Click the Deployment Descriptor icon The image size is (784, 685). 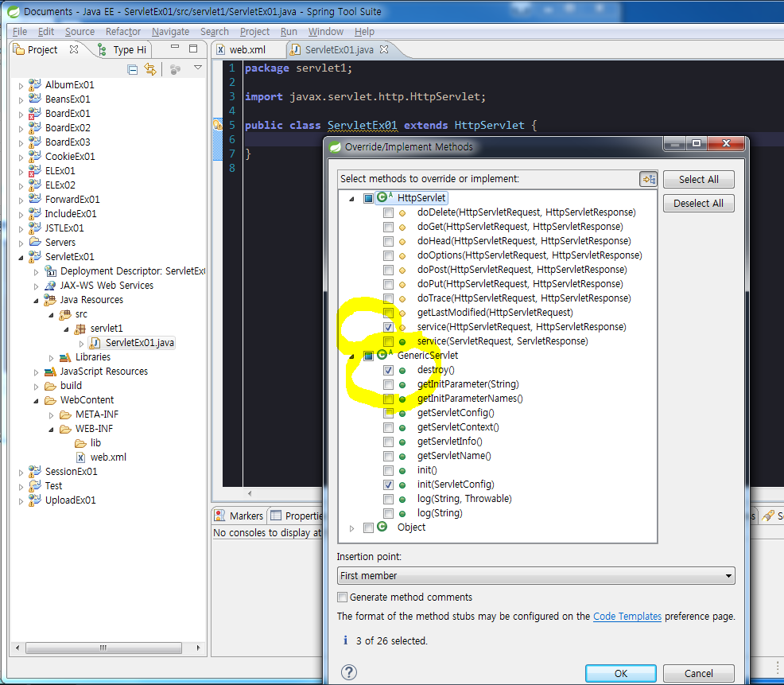coord(51,270)
